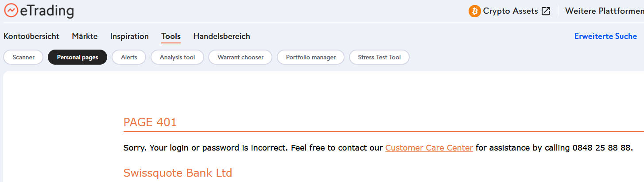This screenshot has width=644, height=182.
Task: Select the Personal pages pill
Action: (x=78, y=57)
